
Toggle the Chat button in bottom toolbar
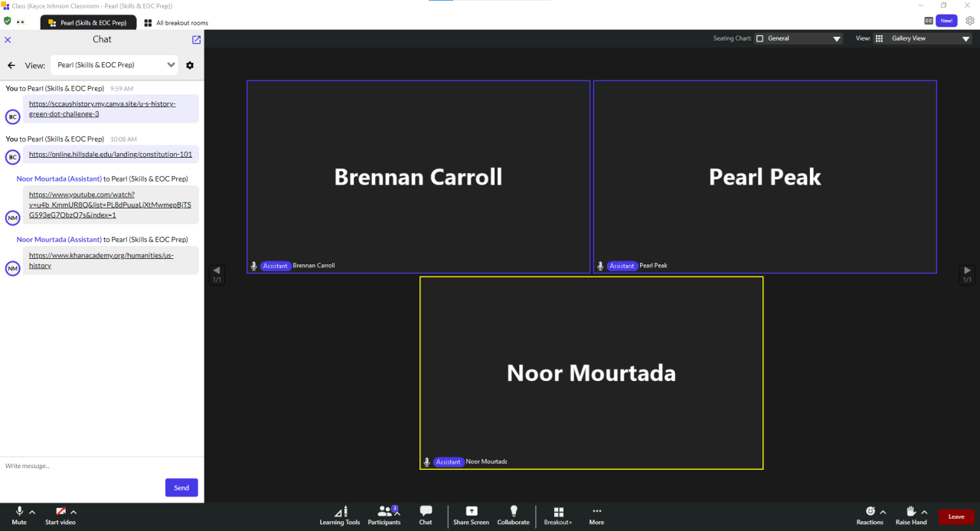[x=426, y=515]
